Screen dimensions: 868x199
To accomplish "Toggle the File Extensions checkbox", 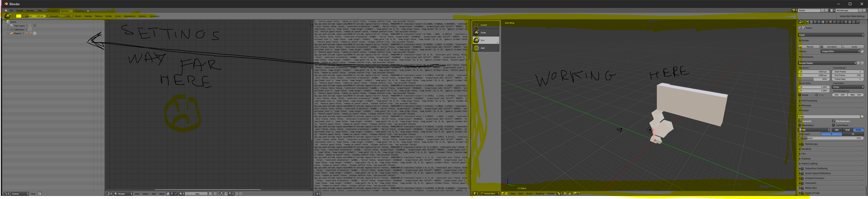I will coord(834,121).
